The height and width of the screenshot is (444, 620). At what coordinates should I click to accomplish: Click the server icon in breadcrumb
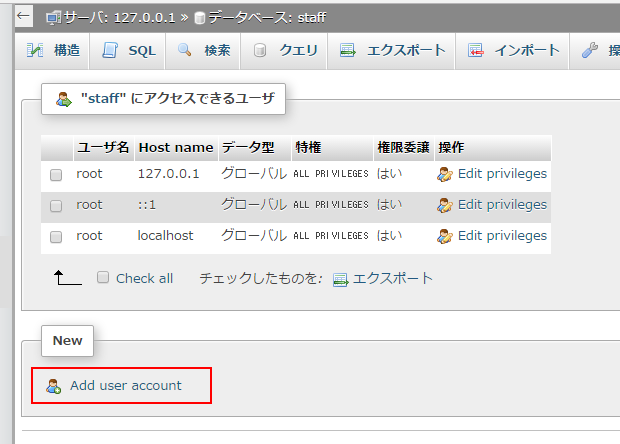[53, 18]
